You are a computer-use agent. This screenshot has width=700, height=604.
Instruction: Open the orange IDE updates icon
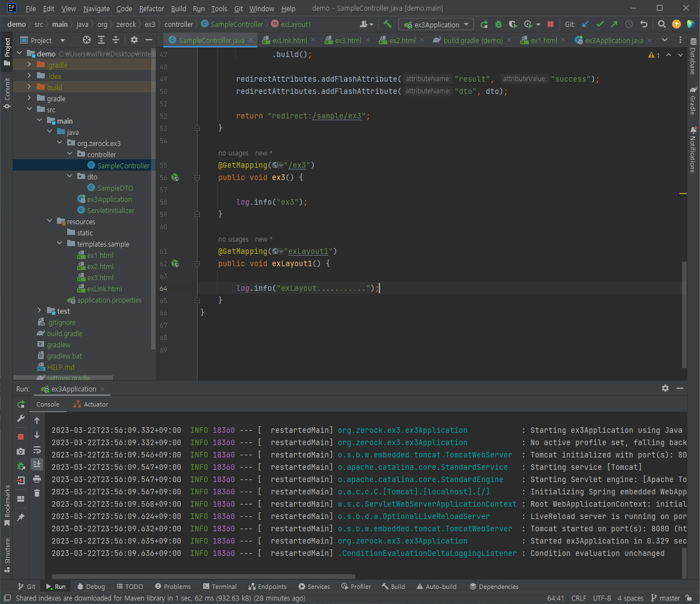(x=676, y=24)
